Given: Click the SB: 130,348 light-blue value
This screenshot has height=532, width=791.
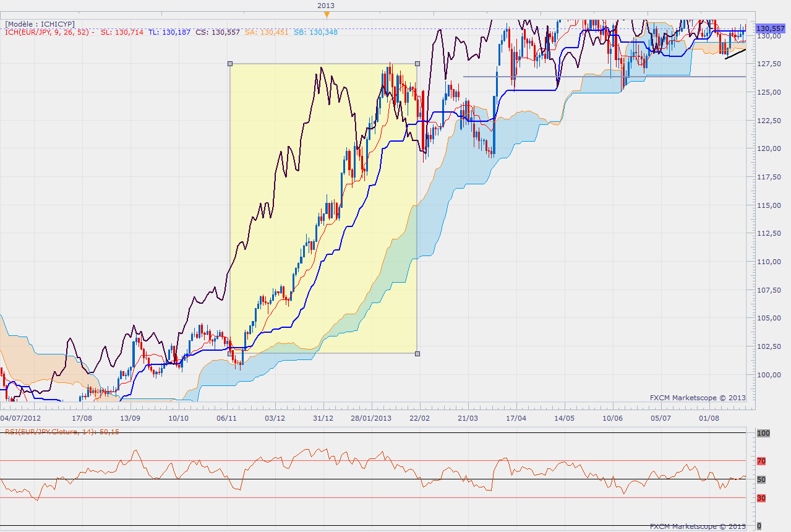Looking at the screenshot, I should [315, 32].
